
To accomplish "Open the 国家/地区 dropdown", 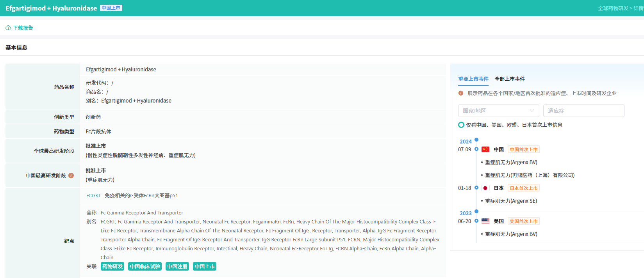I will [498, 111].
